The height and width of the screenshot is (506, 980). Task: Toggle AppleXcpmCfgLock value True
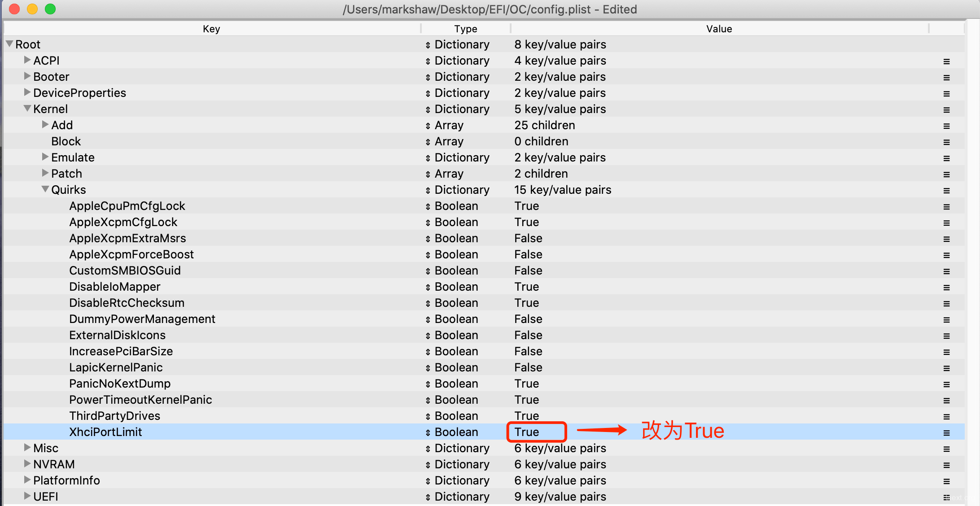coord(526,222)
